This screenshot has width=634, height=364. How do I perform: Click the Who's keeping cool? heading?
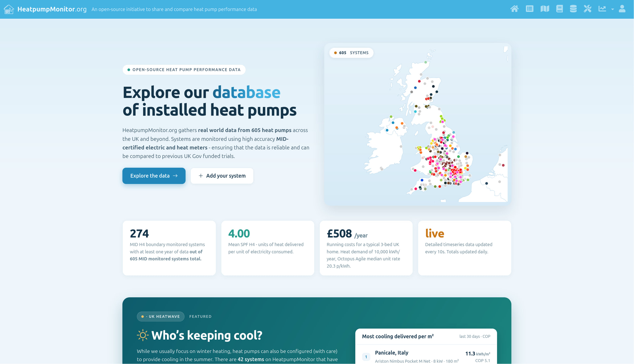(207, 336)
